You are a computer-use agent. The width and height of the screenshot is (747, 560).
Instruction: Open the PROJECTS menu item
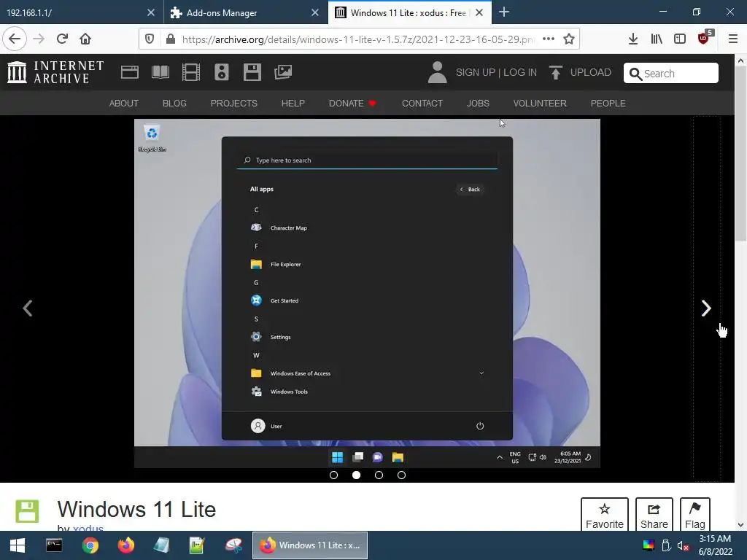[x=234, y=104]
